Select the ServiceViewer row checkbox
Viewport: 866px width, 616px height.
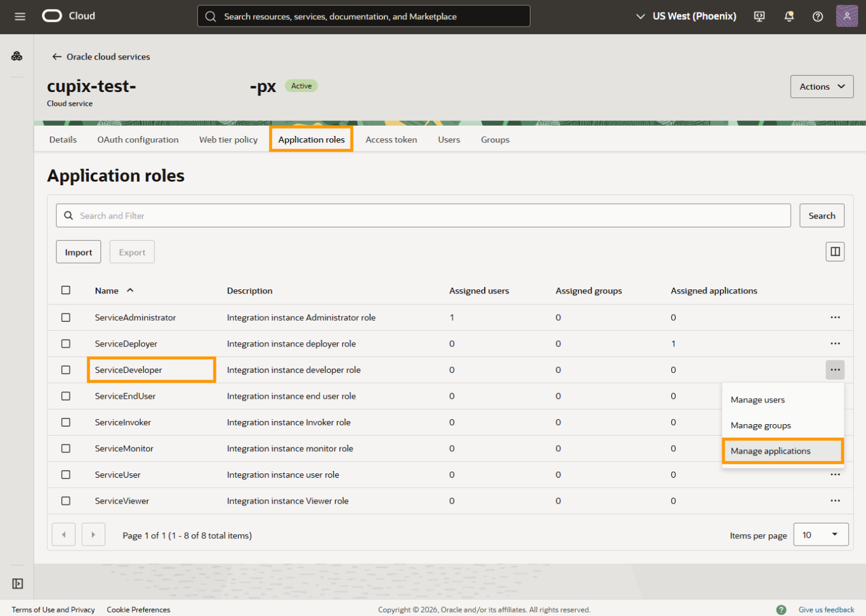pos(66,500)
